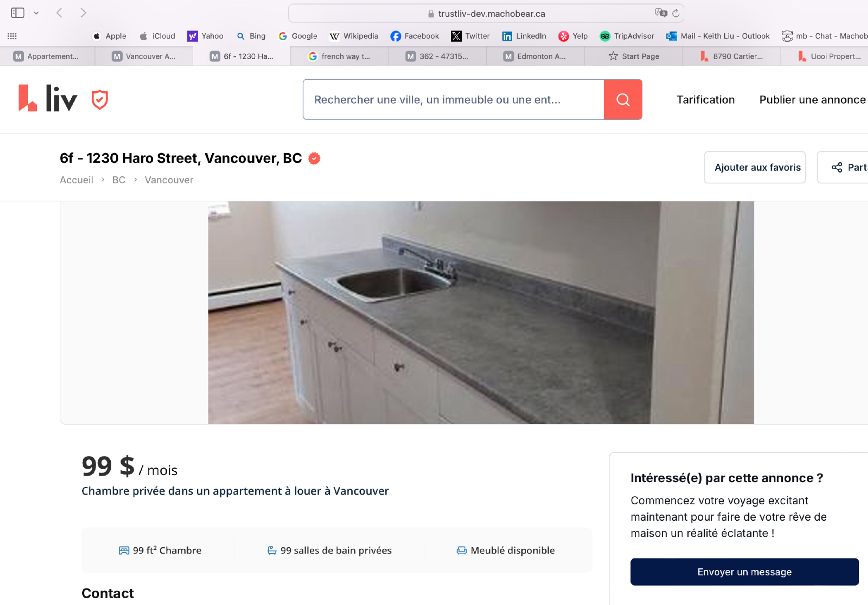Click the liv.rent logo
Image resolution: width=868 pixels, height=605 pixels.
pyautogui.click(x=47, y=99)
